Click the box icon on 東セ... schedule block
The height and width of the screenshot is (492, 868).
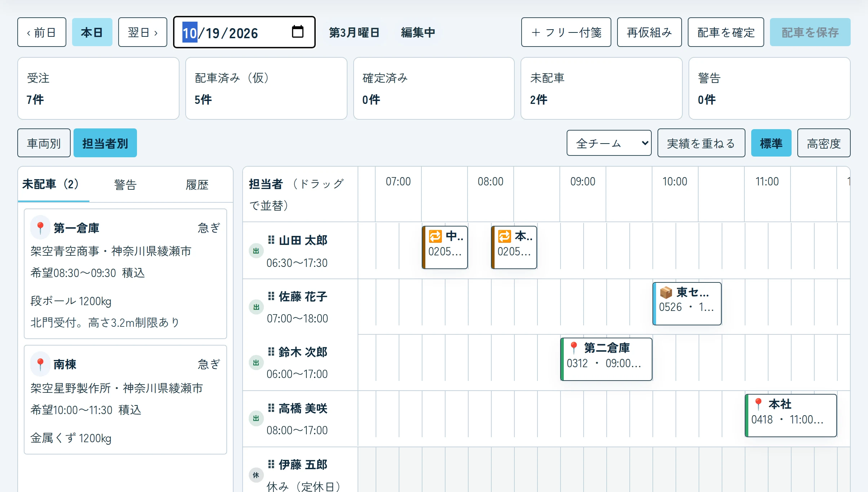click(666, 292)
